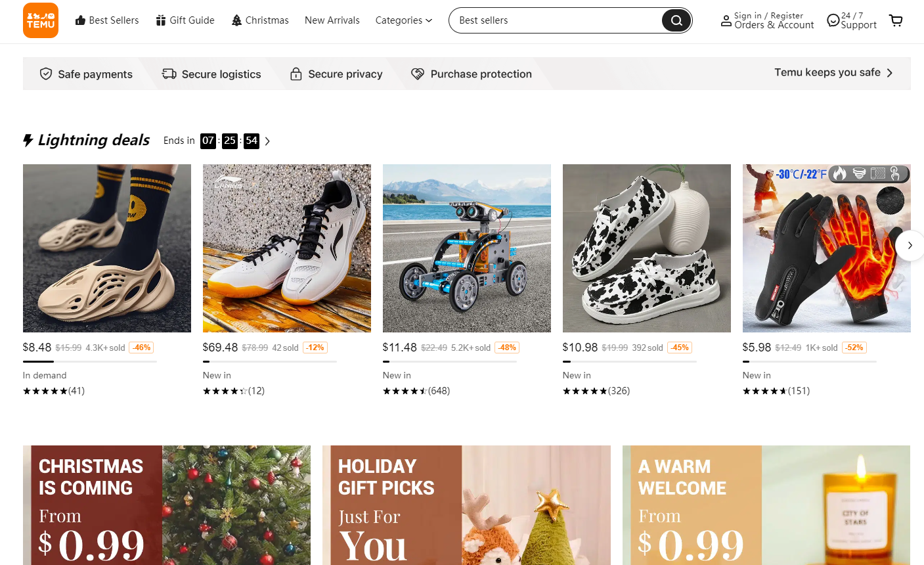Viewport: 924px width, 565px height.
Task: Go to the Gift Guide page
Action: [185, 20]
